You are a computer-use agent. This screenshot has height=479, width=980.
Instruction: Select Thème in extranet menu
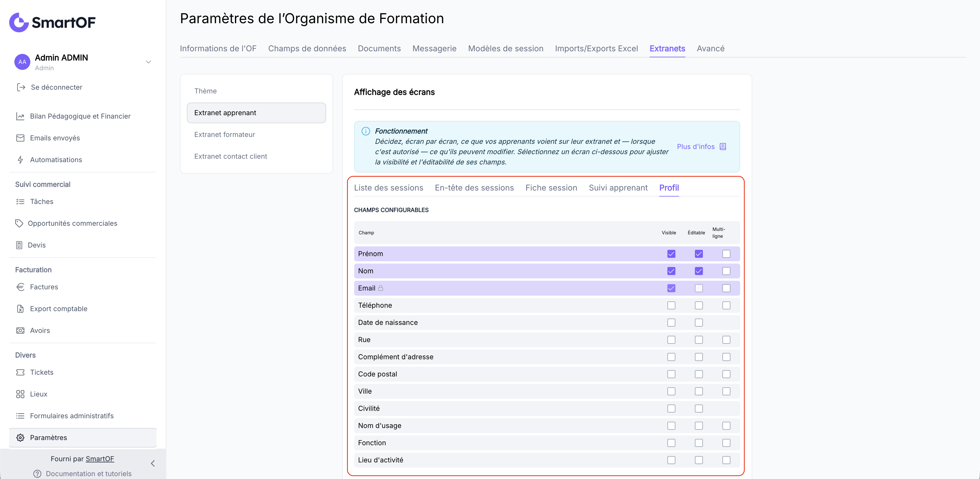tap(256, 91)
